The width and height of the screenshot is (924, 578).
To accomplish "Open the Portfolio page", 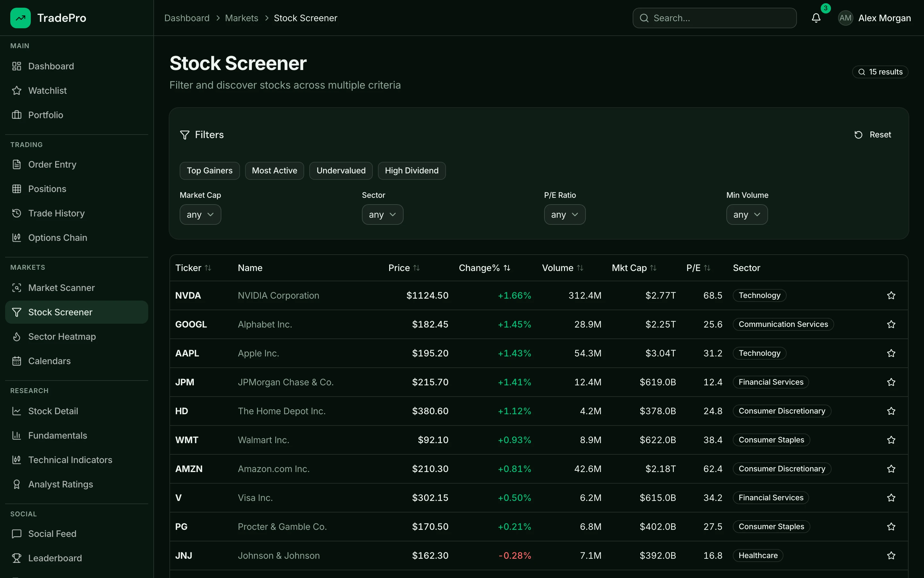I will [x=76, y=115].
